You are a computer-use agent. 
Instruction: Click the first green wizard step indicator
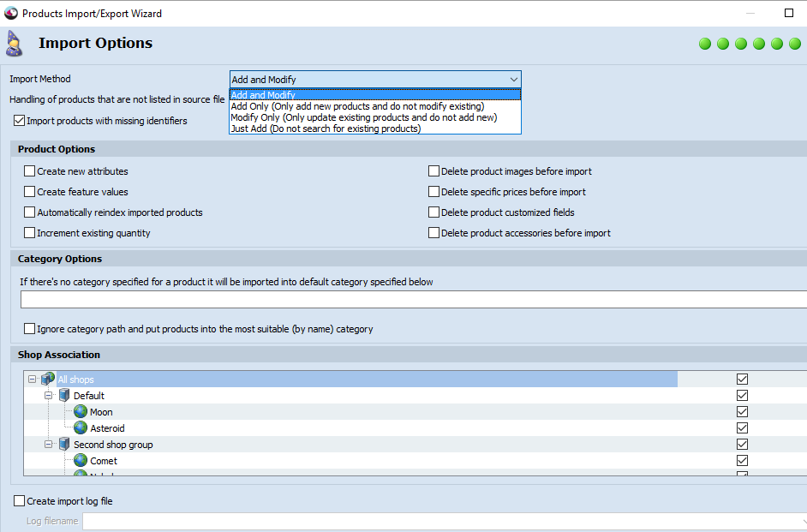(705, 44)
